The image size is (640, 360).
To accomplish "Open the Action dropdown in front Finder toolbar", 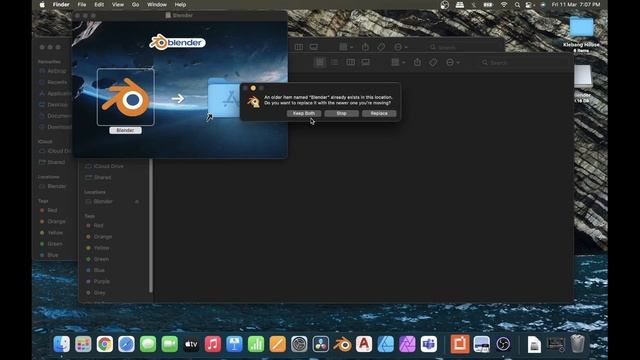I will point(452,62).
